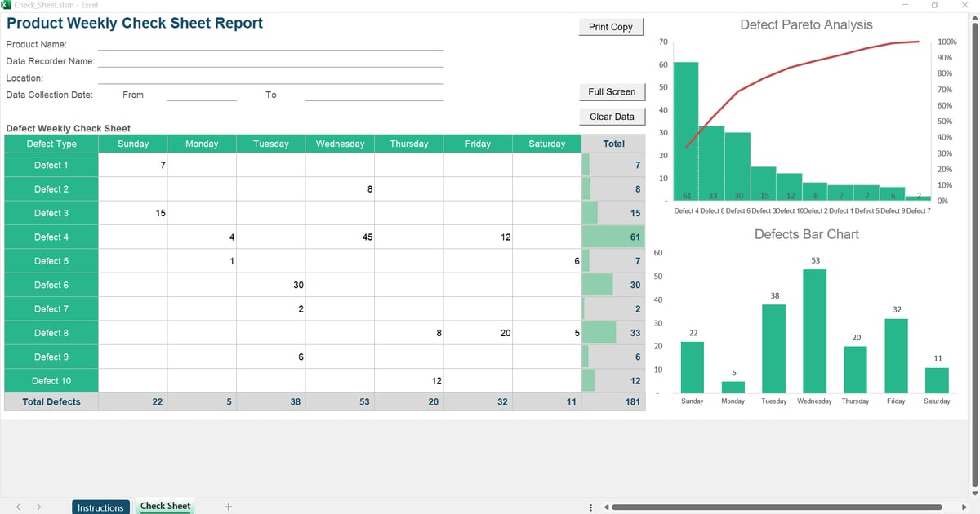Open the sheet tab ellipsis menu

[590, 507]
